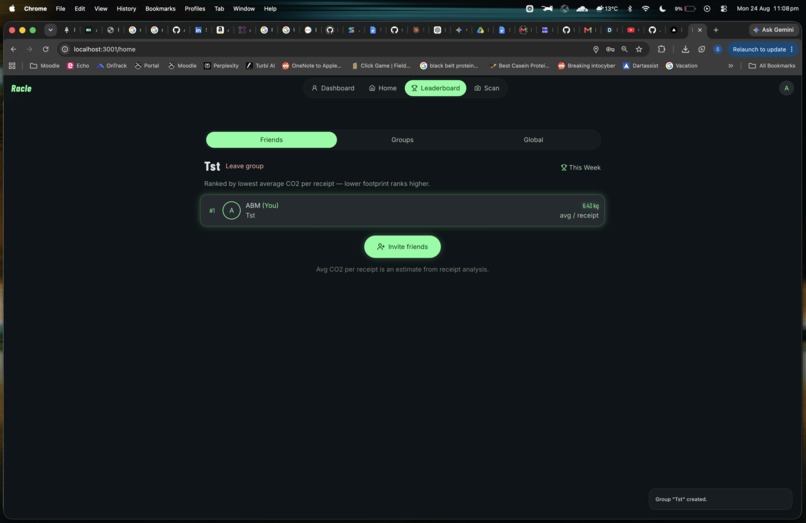Expand the tab search dropdown chevron
The width and height of the screenshot is (806, 523).
(x=50, y=30)
